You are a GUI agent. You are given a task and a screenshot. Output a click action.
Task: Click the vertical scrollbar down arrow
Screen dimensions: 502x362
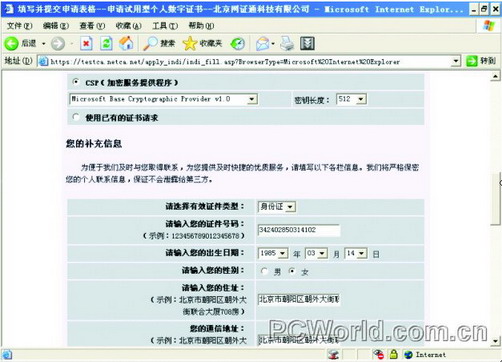495,341
